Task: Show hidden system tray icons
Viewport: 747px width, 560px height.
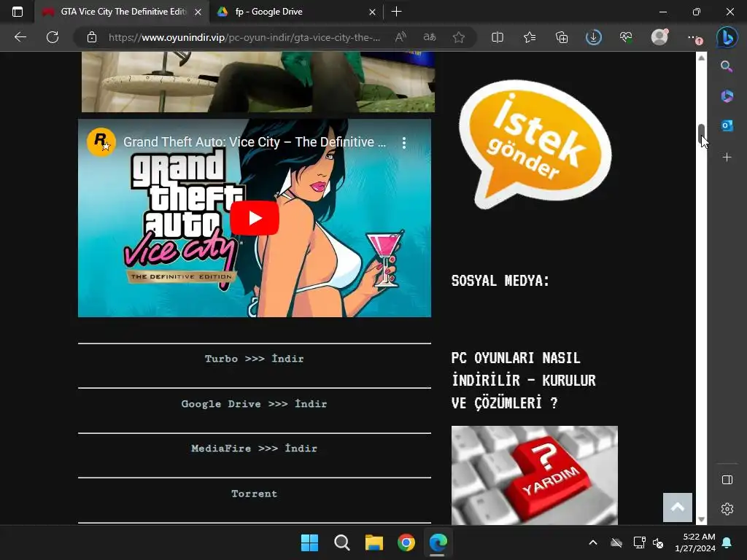Action: tap(593, 542)
